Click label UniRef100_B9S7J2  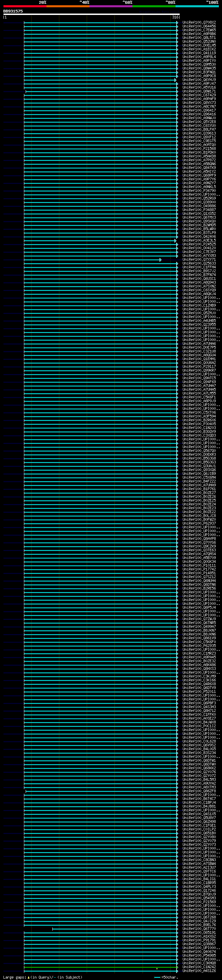pyautogui.click(x=199, y=271)
